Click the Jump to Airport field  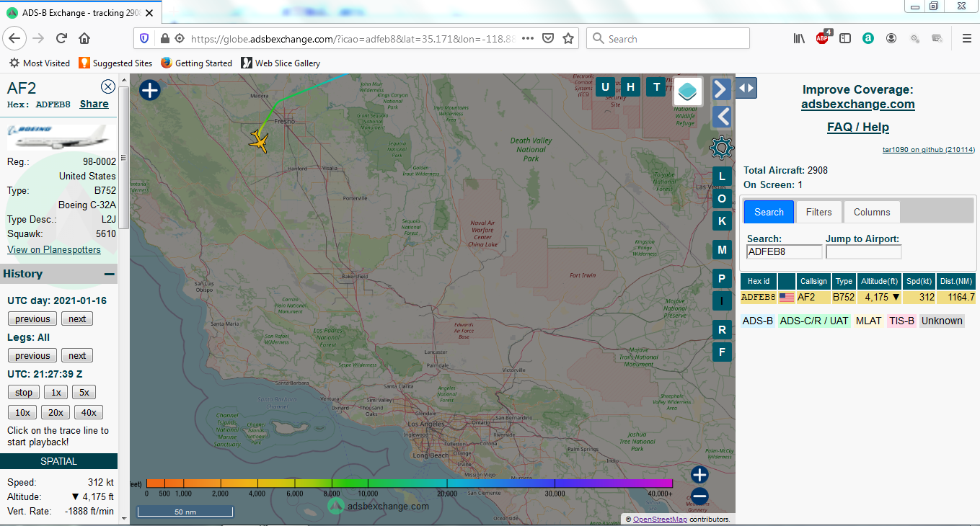[863, 252]
